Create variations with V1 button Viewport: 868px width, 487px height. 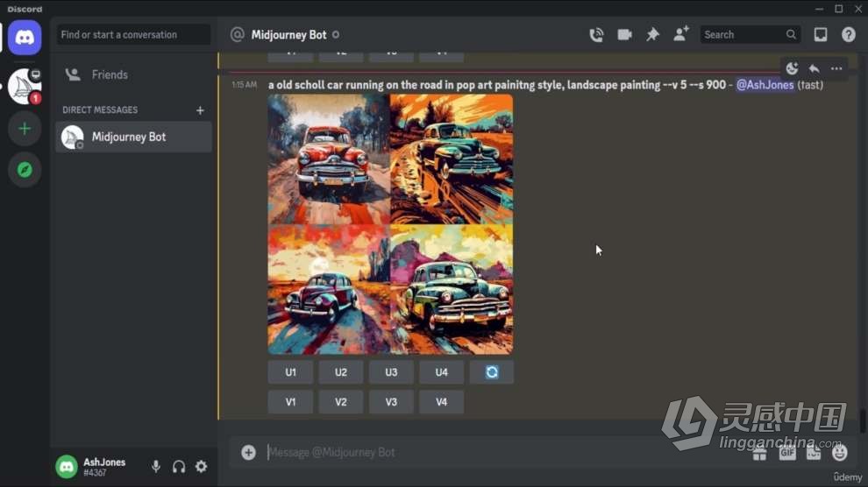[290, 402]
